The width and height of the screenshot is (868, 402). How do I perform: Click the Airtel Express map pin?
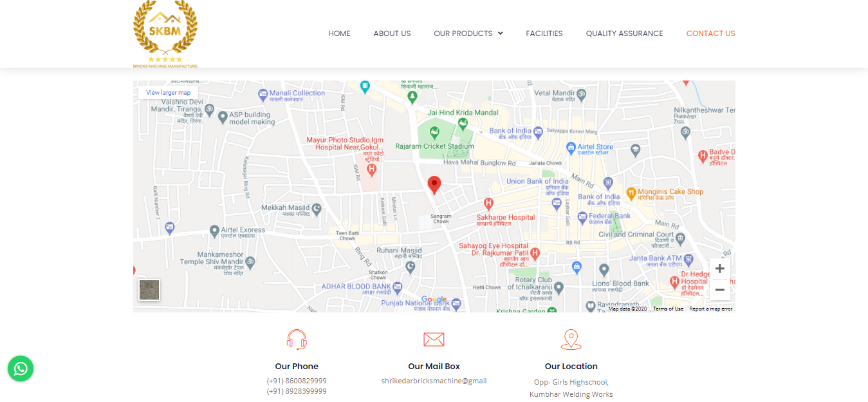click(214, 231)
